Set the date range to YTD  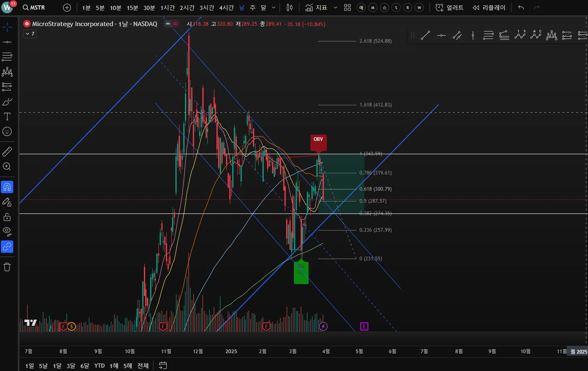coord(100,366)
